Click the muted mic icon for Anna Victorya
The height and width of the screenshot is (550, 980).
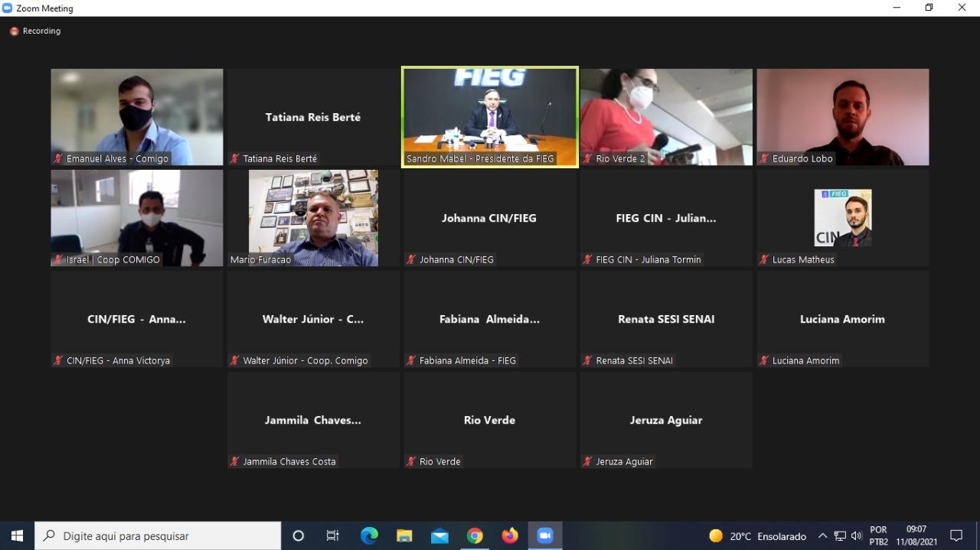pyautogui.click(x=58, y=360)
